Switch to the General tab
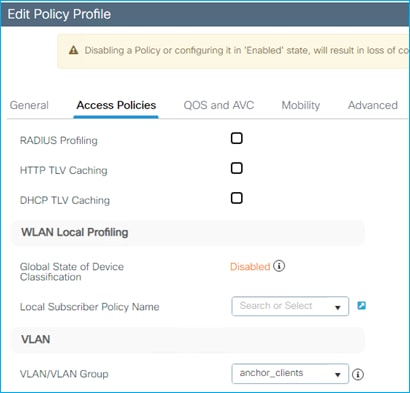This screenshot has width=410, height=393. pyautogui.click(x=29, y=105)
